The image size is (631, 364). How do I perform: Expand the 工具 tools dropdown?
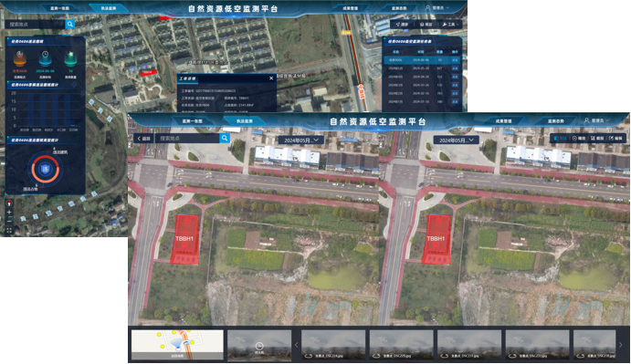(451, 25)
